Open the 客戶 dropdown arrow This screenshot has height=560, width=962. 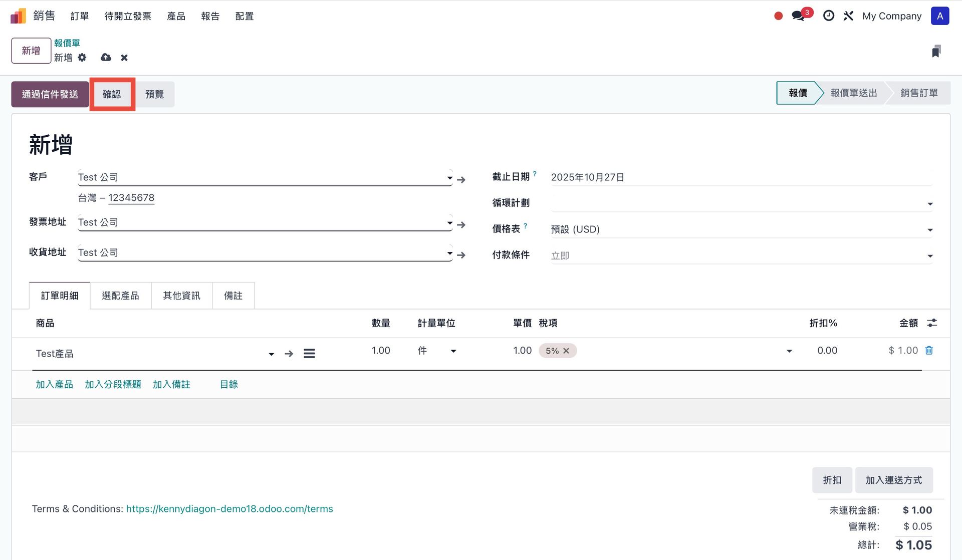449,178
